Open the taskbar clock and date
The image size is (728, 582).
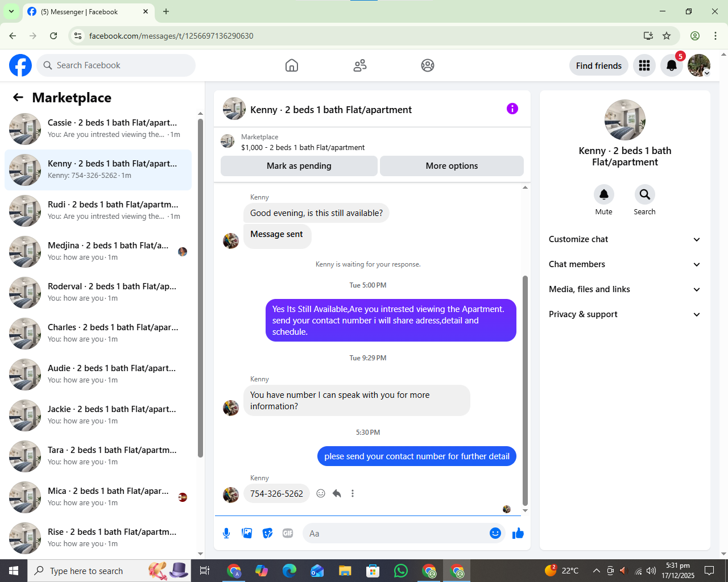coord(677,571)
